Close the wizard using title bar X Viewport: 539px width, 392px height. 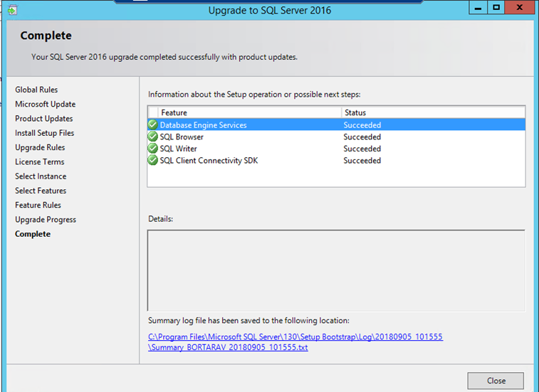[x=520, y=8]
